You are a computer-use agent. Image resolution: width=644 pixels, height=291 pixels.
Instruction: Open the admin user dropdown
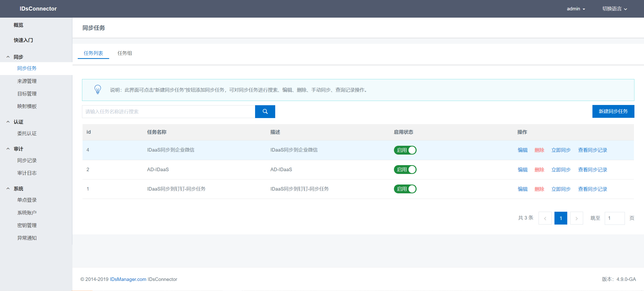pyautogui.click(x=576, y=9)
